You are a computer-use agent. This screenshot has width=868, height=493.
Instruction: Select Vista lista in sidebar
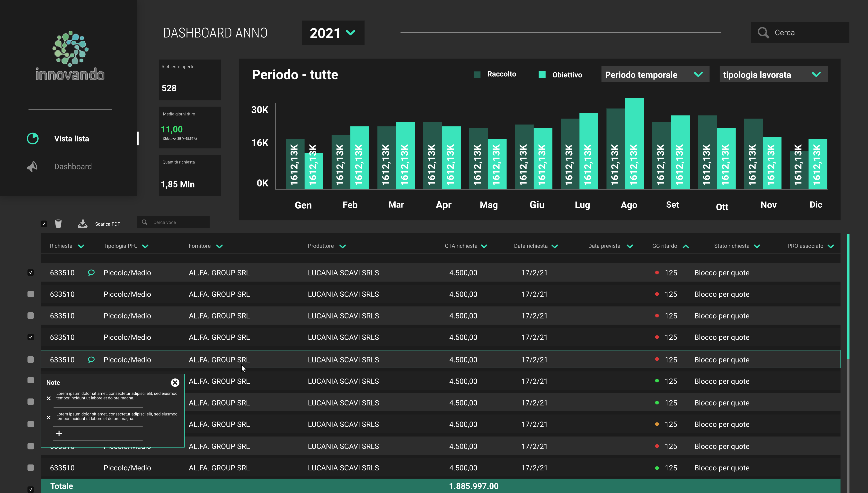[x=71, y=139]
